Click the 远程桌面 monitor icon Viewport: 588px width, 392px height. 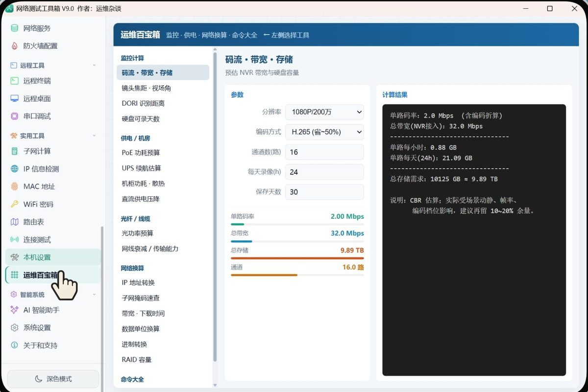15,98
